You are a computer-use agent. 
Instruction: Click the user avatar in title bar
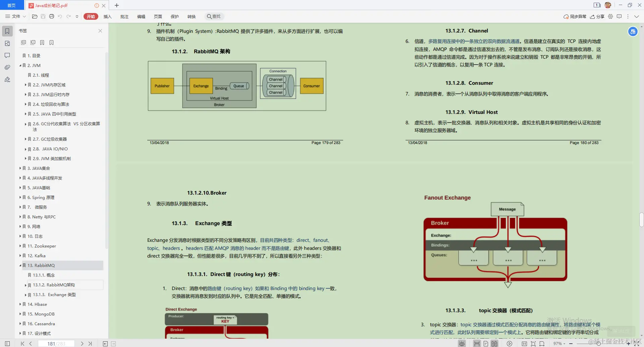(x=608, y=5)
